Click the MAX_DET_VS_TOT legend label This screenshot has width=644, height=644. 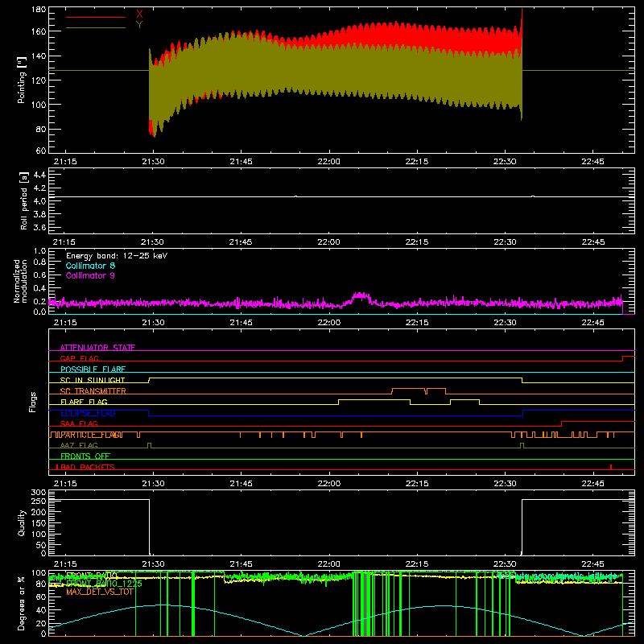pos(100,592)
